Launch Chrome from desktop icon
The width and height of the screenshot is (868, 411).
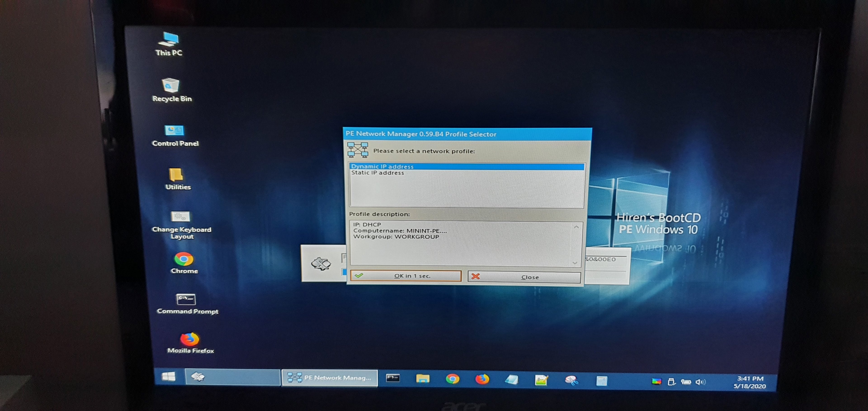184,259
